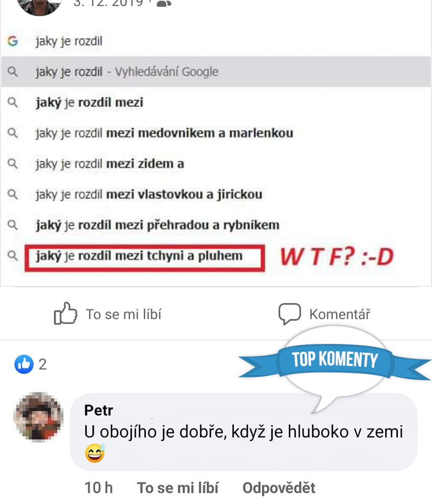The height and width of the screenshot is (504, 432).
Task: Reply to Petr's comment with Odpovědět
Action: [279, 488]
